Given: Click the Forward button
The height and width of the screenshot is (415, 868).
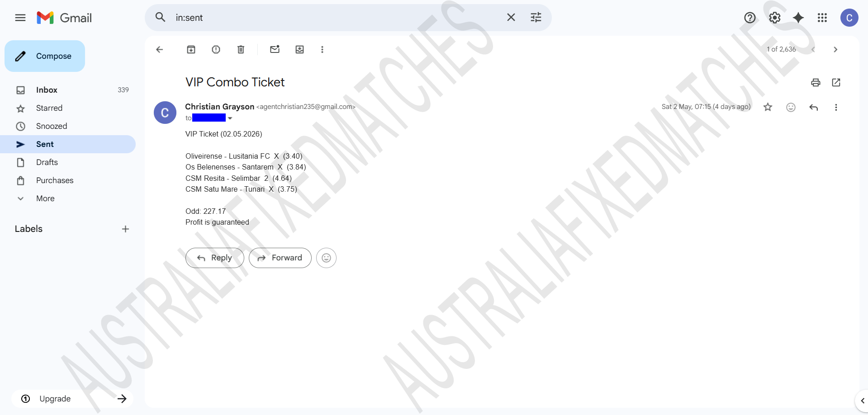Looking at the screenshot, I should [280, 258].
